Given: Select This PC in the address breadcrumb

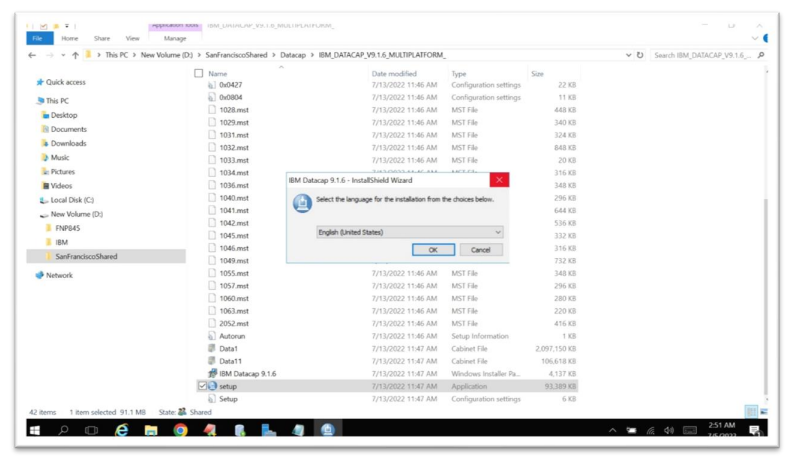Looking at the screenshot, I should [x=116, y=55].
